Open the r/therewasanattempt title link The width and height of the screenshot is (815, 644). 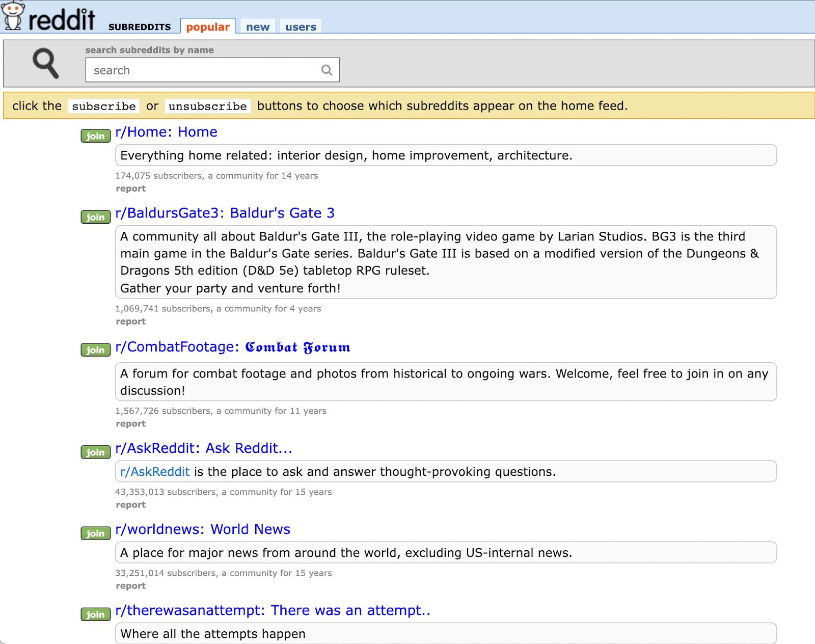coord(273,610)
